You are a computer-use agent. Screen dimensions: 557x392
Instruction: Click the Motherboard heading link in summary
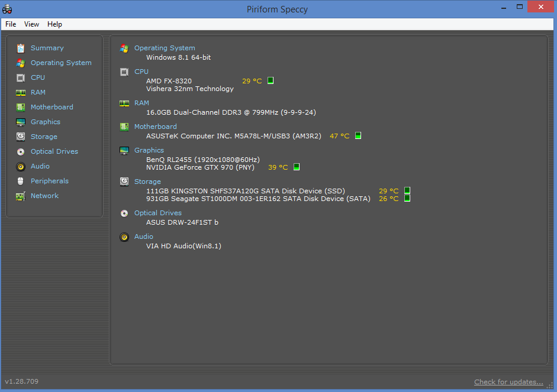click(x=156, y=127)
